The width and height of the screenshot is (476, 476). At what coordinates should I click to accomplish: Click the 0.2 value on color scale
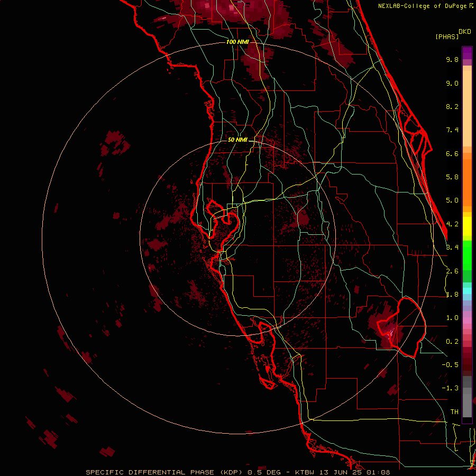[x=452, y=342]
